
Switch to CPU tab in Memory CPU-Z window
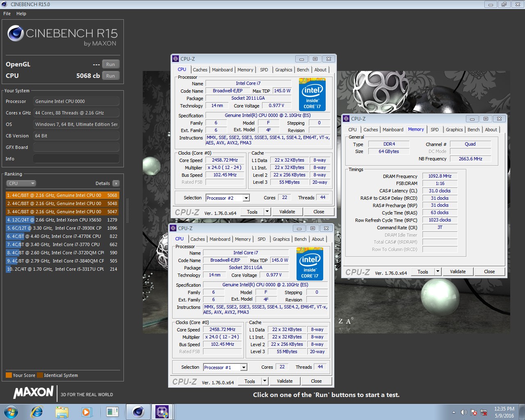pyautogui.click(x=353, y=130)
